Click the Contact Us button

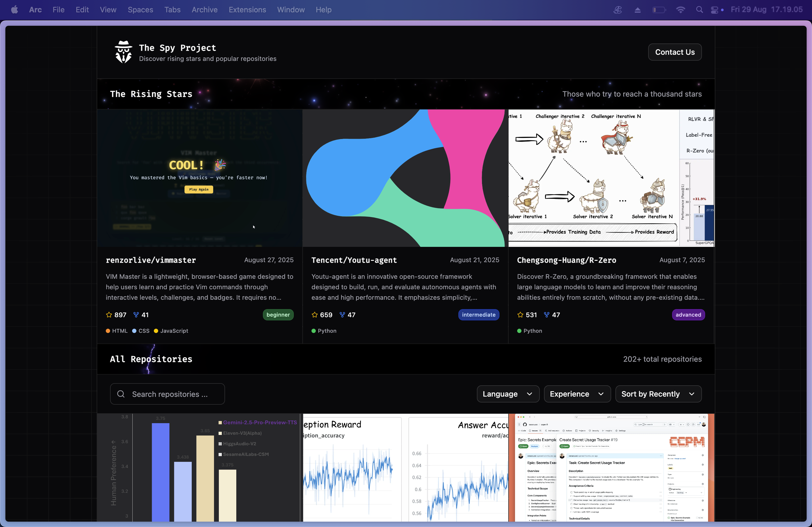(x=675, y=52)
